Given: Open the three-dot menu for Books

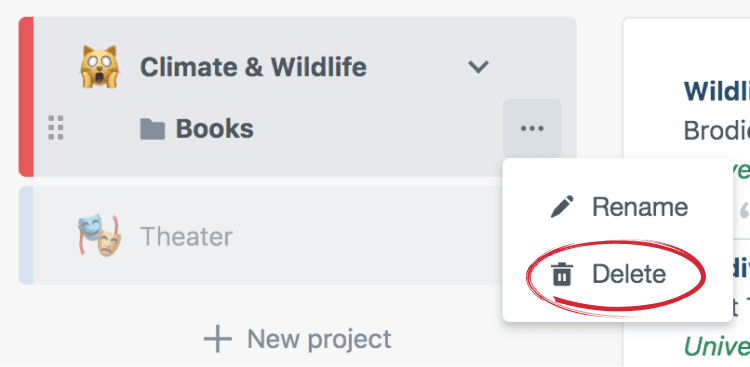Looking at the screenshot, I should (x=532, y=128).
